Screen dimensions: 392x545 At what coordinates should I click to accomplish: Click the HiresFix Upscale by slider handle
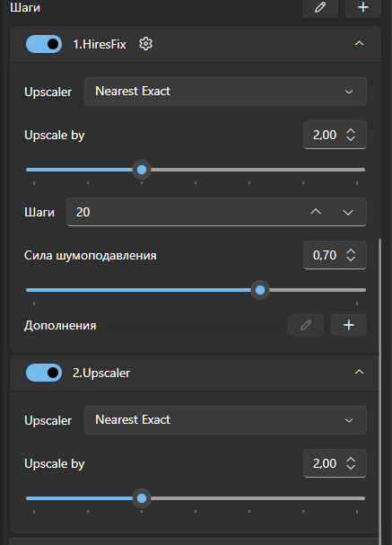142,170
